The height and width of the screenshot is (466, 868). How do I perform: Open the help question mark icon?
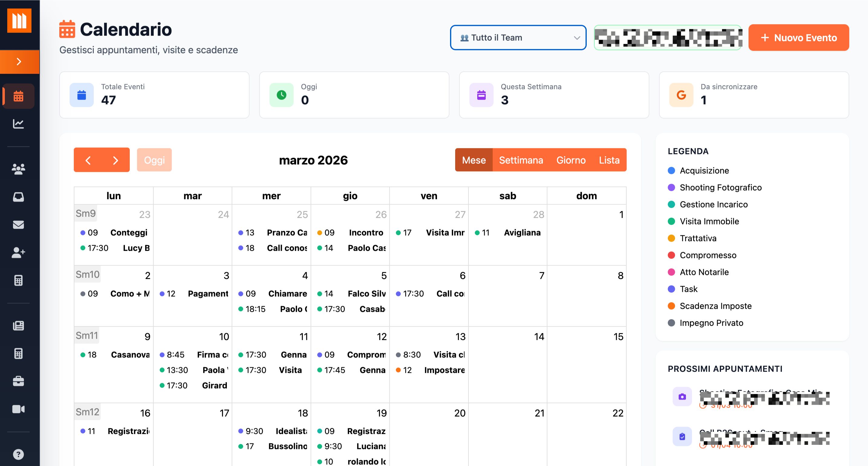click(x=18, y=454)
